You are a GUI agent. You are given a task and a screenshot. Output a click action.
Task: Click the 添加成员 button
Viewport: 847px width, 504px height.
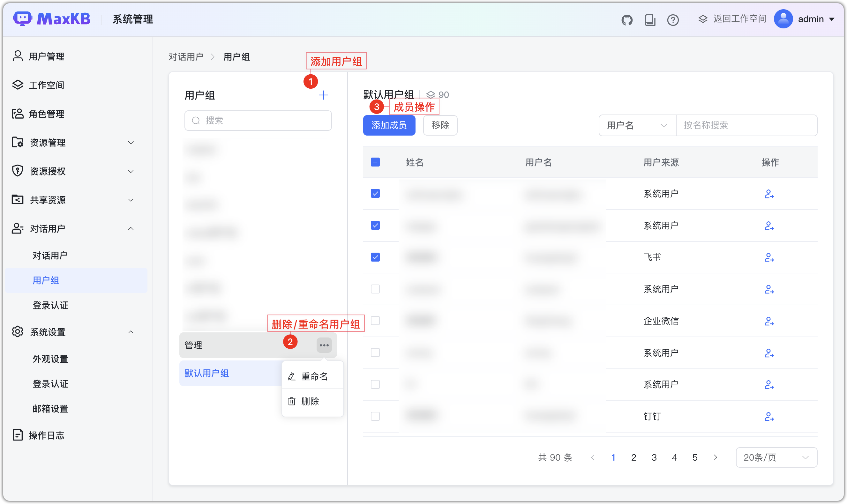point(389,125)
